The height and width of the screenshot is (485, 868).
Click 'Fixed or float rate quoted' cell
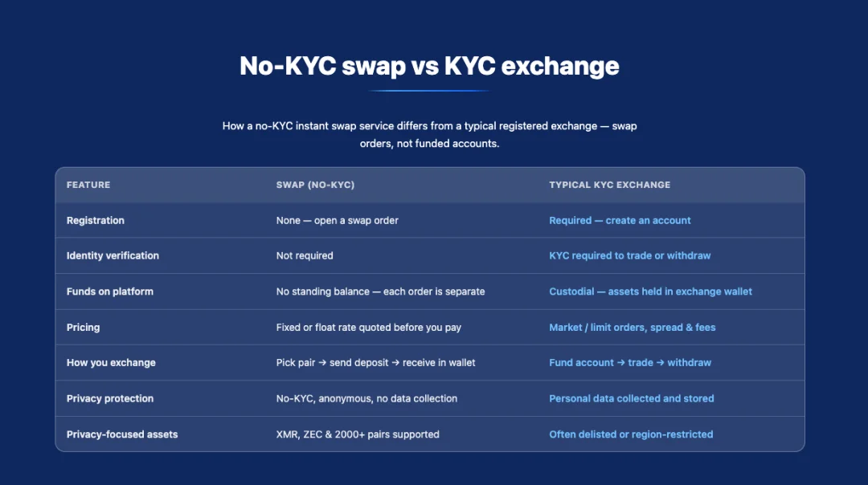coord(368,328)
